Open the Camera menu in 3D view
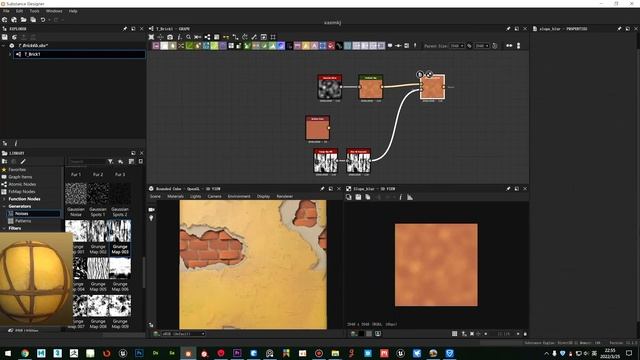640x360 pixels. [x=214, y=196]
